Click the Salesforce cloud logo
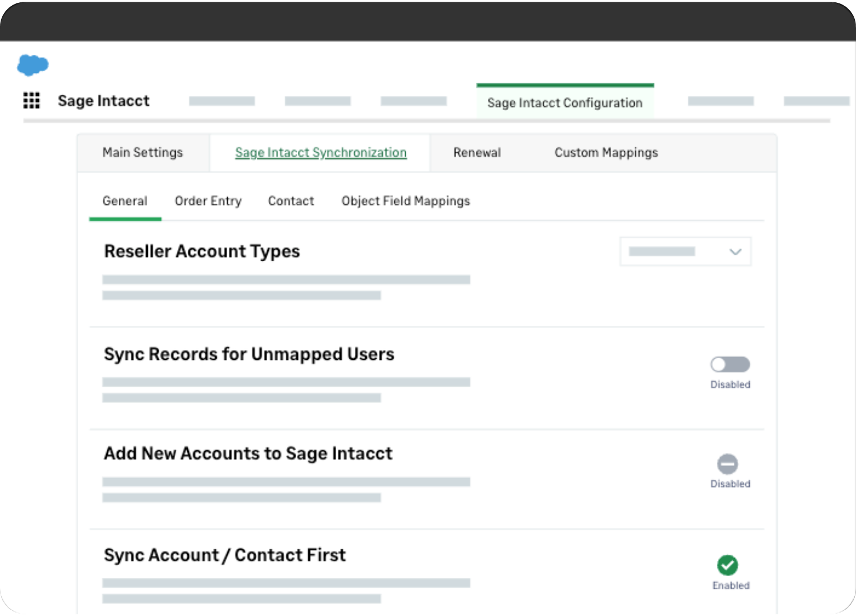Viewport: 856px width, 616px height. (33, 64)
